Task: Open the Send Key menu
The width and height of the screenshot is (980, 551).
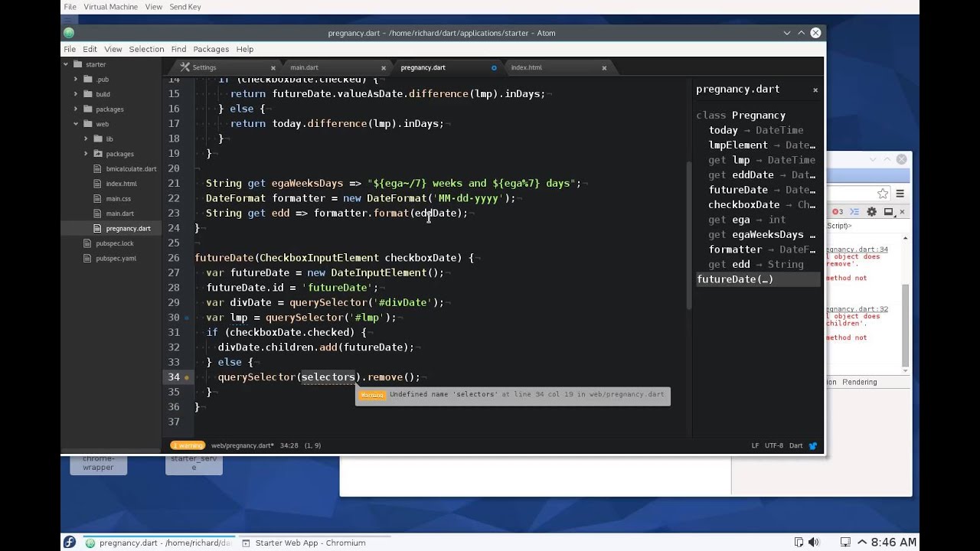Action: 185,7
